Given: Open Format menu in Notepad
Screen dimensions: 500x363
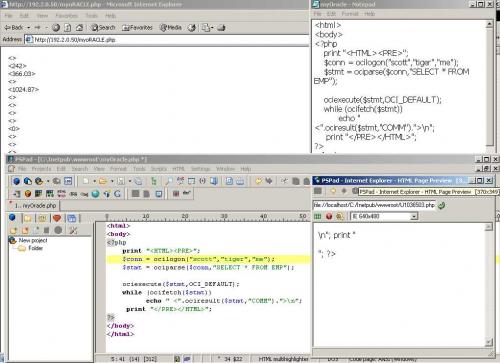Looking at the screenshot, I should point(350,14).
